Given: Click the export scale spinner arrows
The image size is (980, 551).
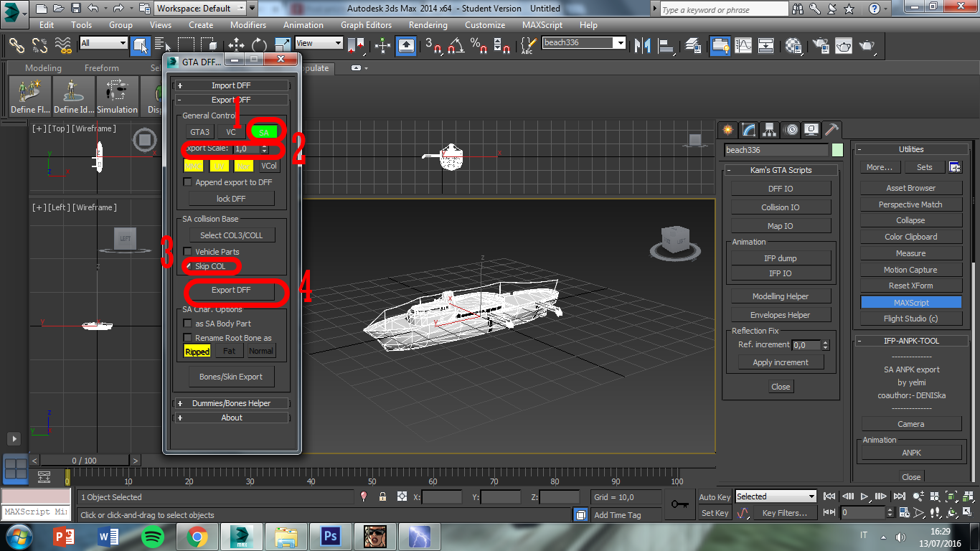Looking at the screenshot, I should 265,149.
